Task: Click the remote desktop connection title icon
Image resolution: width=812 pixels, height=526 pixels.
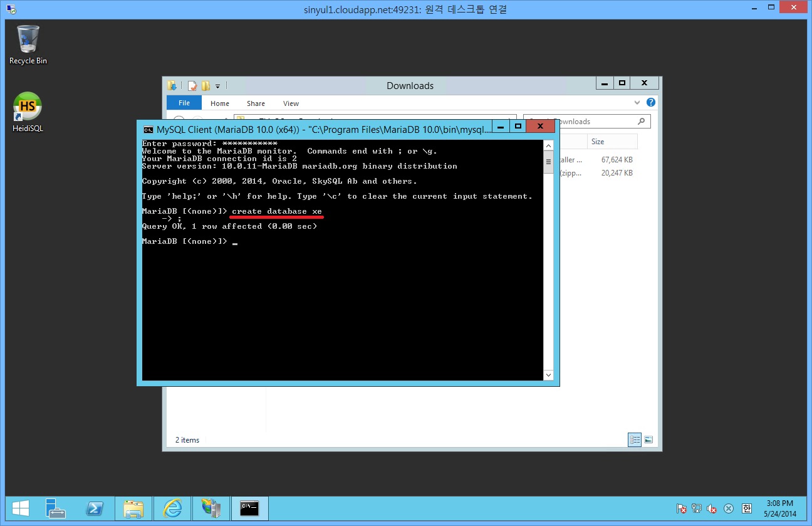Action: tap(11, 9)
